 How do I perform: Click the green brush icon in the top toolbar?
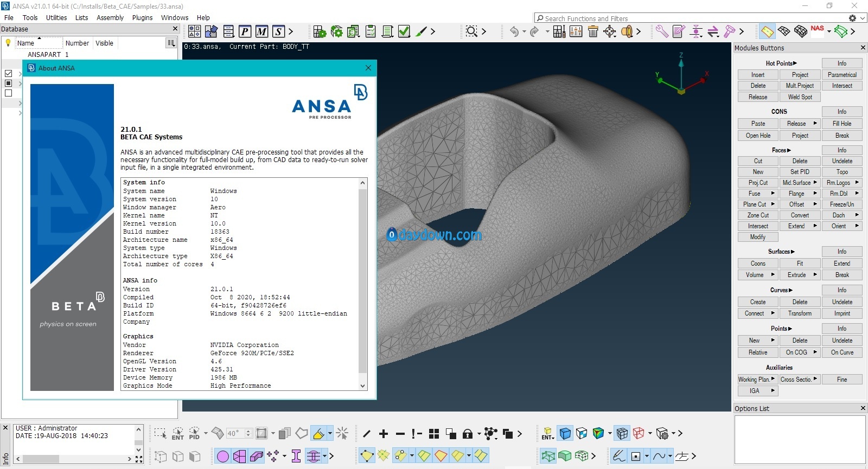click(421, 31)
